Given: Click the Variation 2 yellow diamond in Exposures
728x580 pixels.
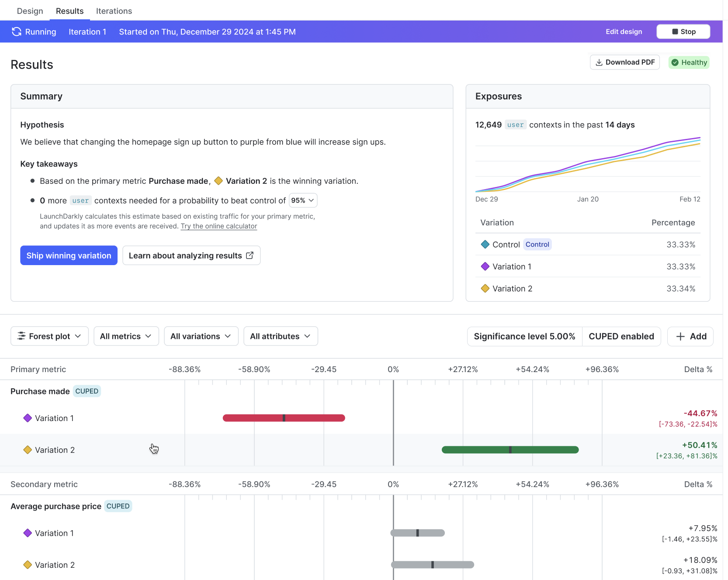Looking at the screenshot, I should pos(485,289).
